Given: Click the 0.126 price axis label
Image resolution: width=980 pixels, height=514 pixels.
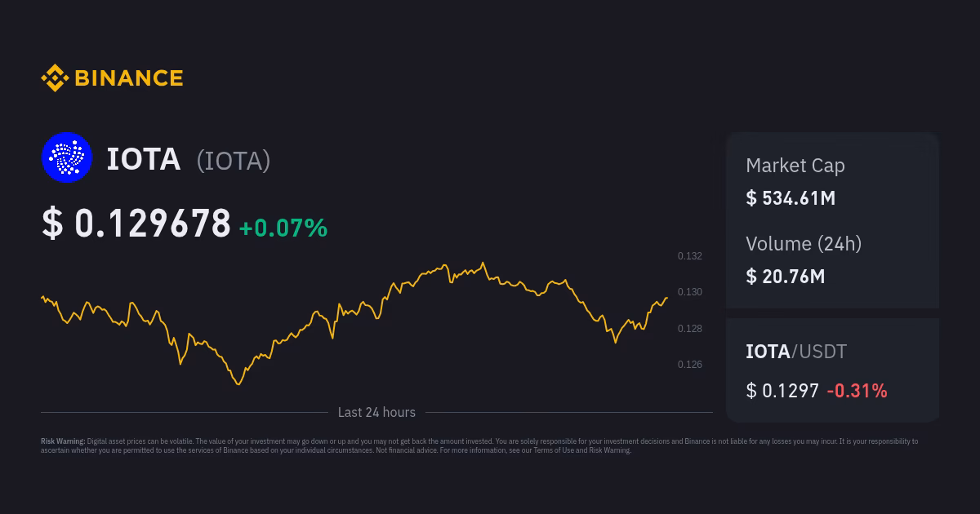Looking at the screenshot, I should [x=689, y=365].
